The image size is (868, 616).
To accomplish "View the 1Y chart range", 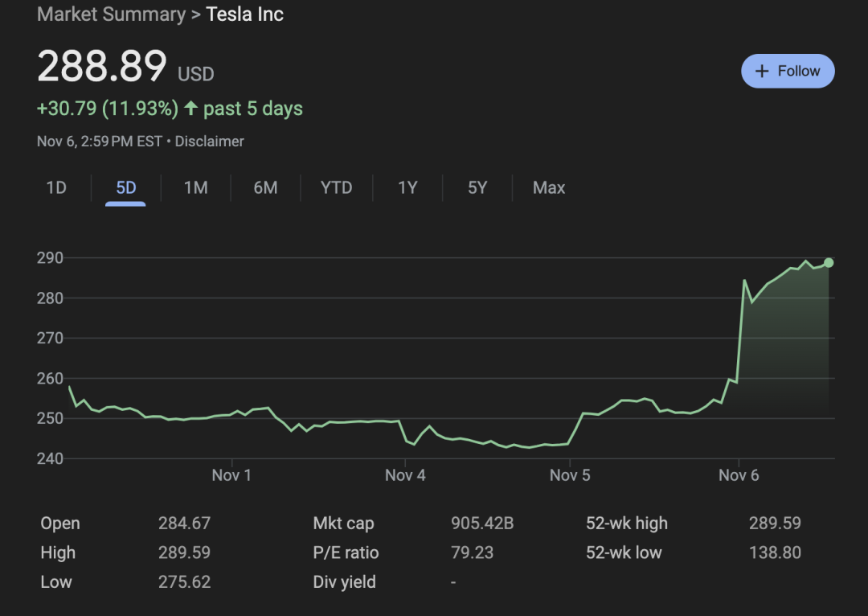I will tap(408, 188).
